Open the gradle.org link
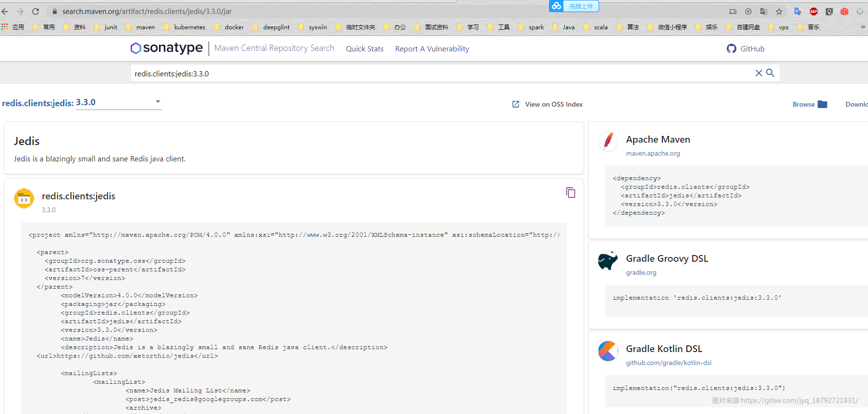Viewport: 868px width, 414px height. pos(641,273)
